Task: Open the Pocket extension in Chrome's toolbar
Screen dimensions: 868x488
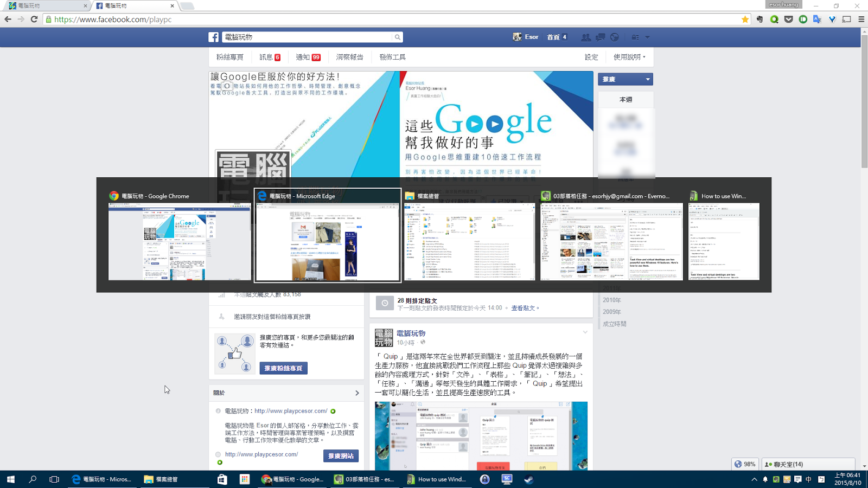Action: (x=789, y=20)
